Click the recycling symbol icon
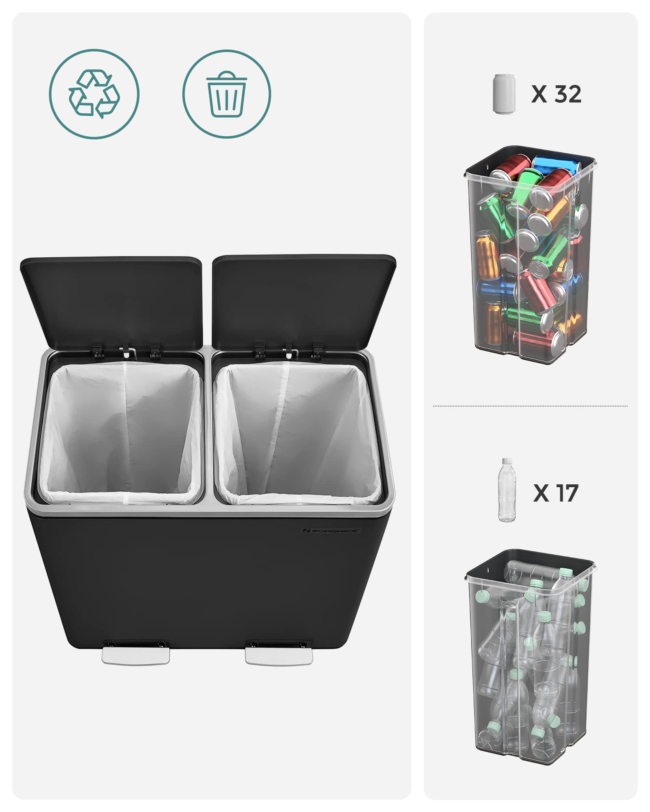650x812 pixels. [94, 94]
